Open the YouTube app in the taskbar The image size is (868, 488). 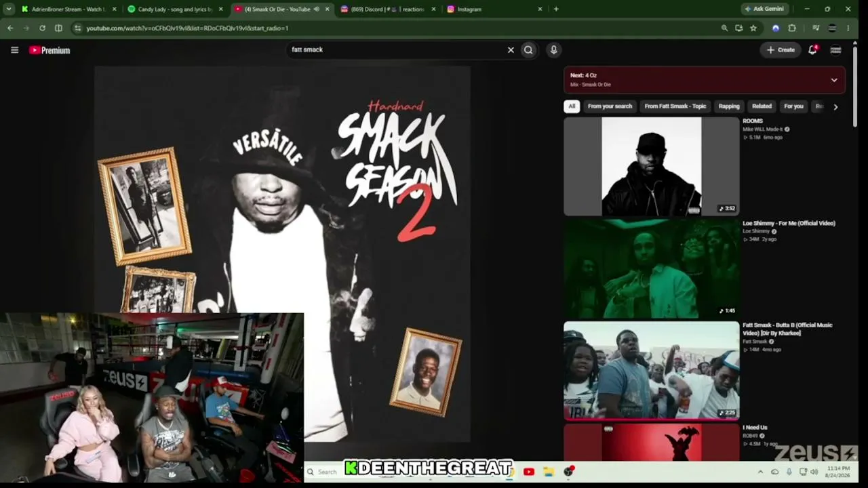pyautogui.click(x=529, y=472)
